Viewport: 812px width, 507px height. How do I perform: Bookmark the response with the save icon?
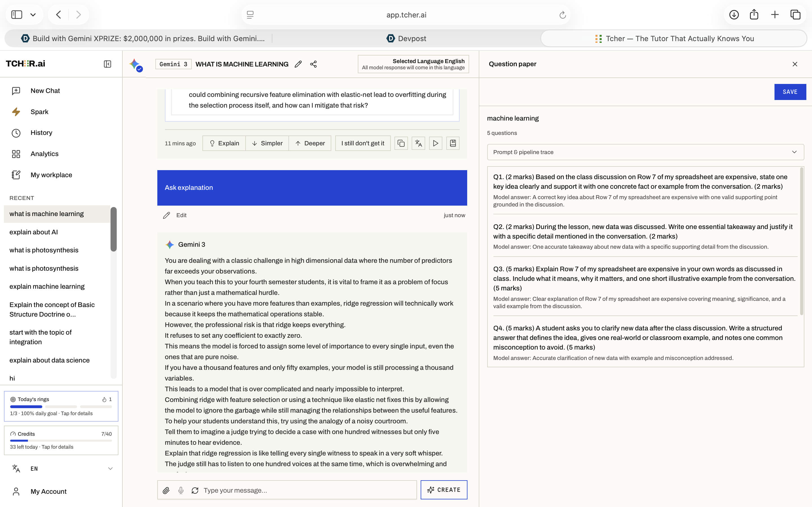(x=453, y=143)
